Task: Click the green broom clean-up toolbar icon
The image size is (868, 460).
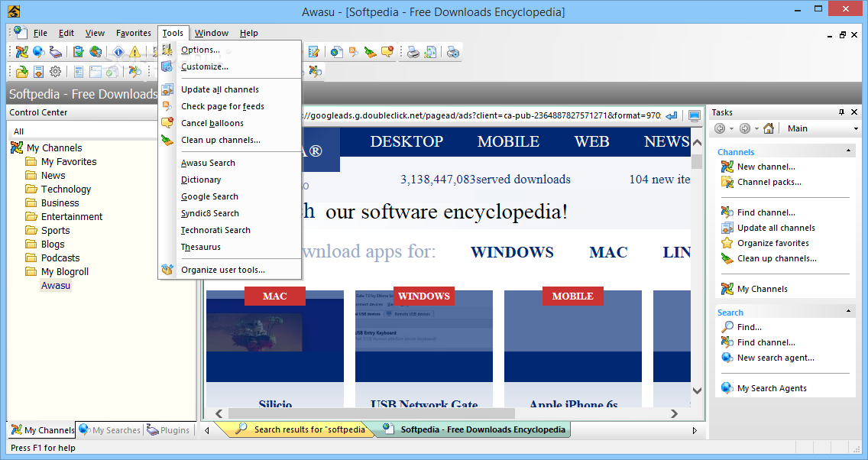Action: [x=370, y=52]
